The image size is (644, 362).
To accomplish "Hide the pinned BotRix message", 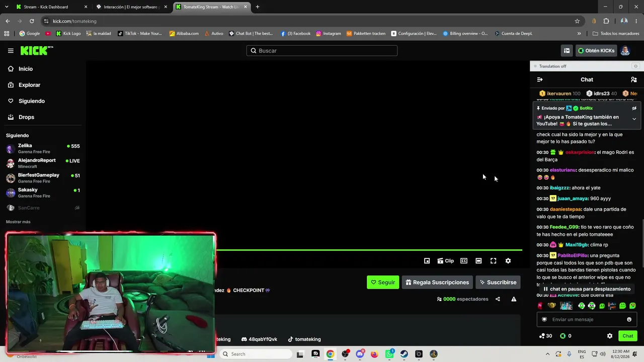I will point(634,108).
